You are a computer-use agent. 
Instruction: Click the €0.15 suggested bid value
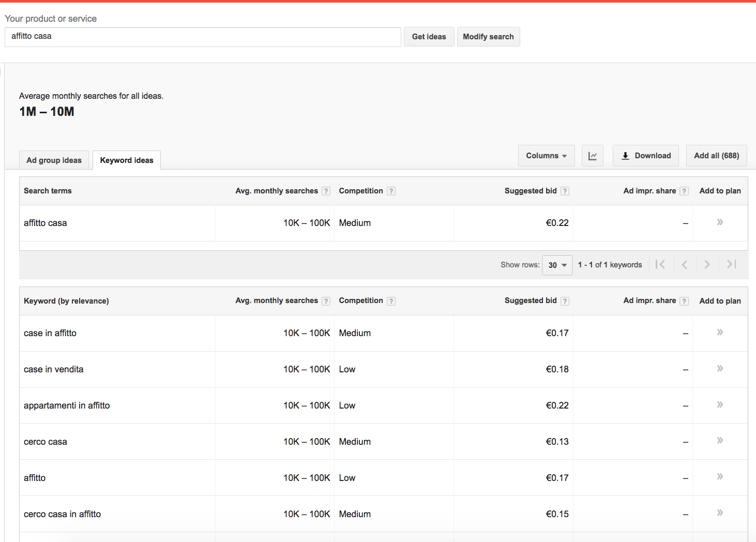point(557,514)
